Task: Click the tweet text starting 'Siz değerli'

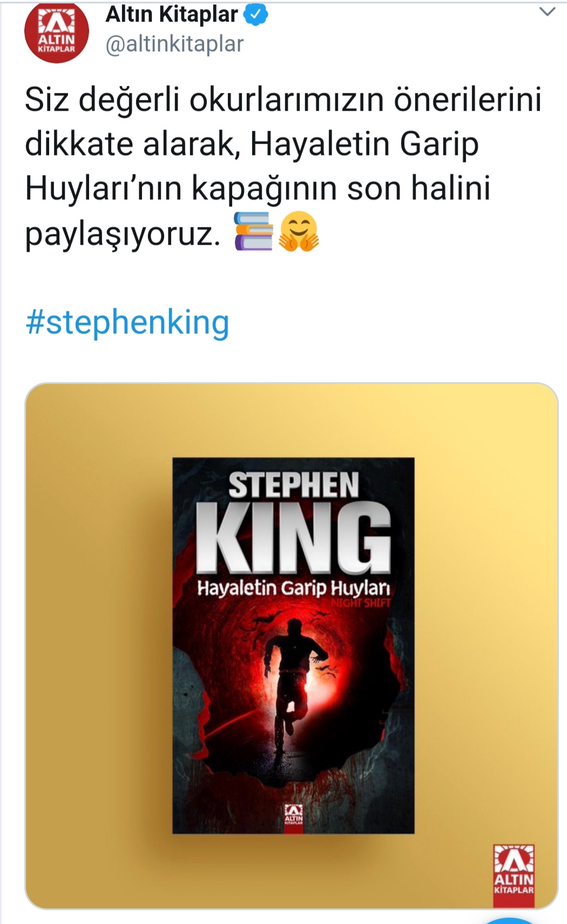Action: [x=283, y=166]
